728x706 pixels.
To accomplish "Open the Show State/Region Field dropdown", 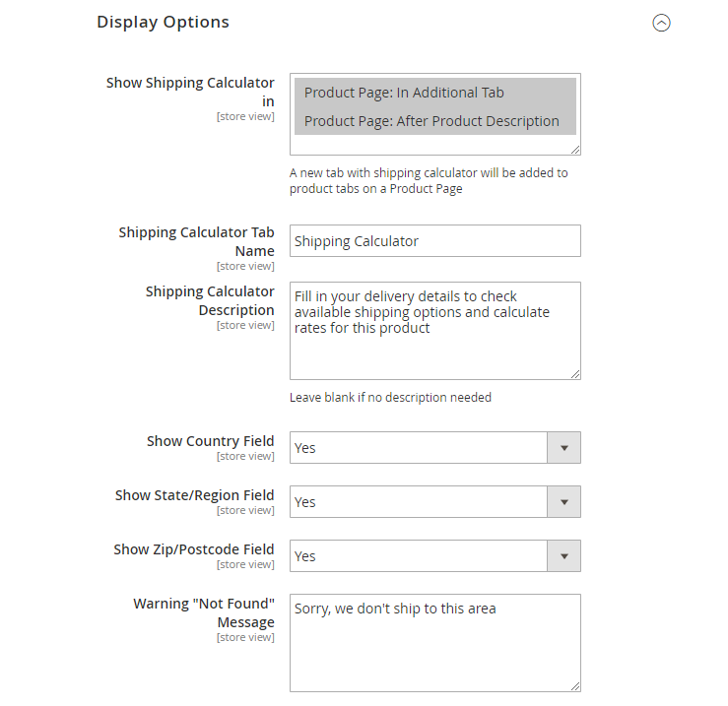I will (434, 502).
